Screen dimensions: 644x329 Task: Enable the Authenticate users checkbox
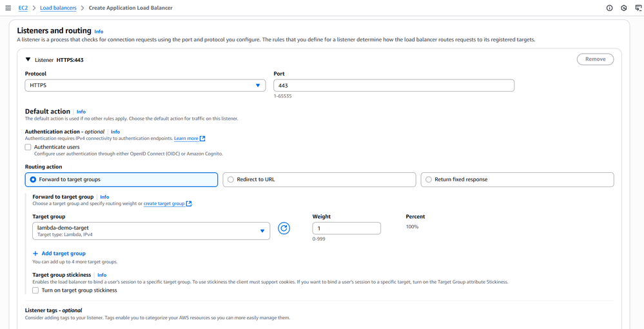pos(28,147)
